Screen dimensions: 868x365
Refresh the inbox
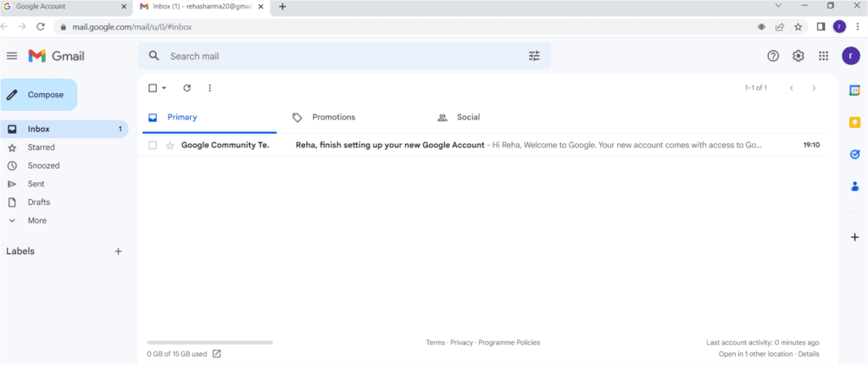(x=187, y=88)
